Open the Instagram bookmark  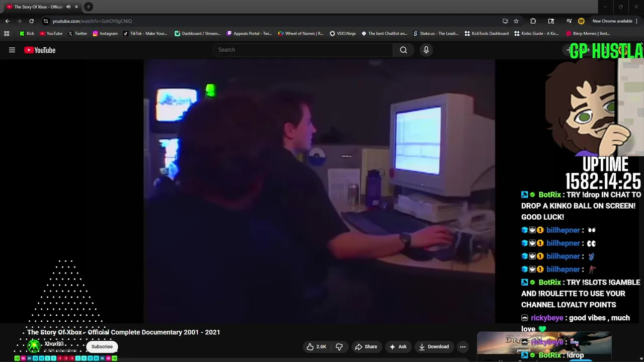[x=105, y=34]
